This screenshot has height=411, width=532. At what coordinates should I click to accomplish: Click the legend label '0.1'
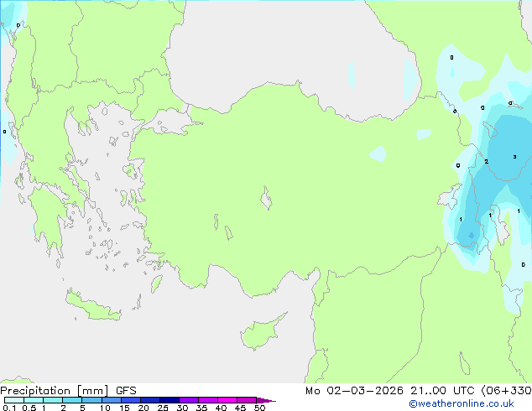9,408
